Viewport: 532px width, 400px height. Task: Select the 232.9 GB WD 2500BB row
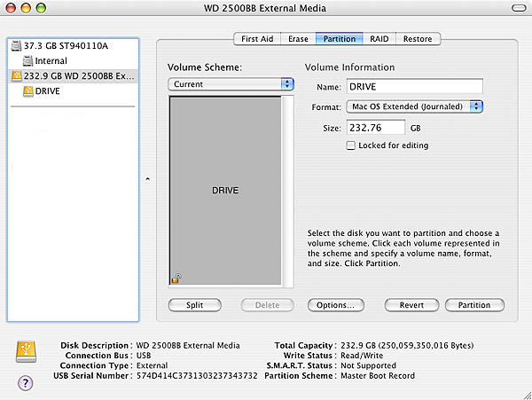[x=73, y=76]
